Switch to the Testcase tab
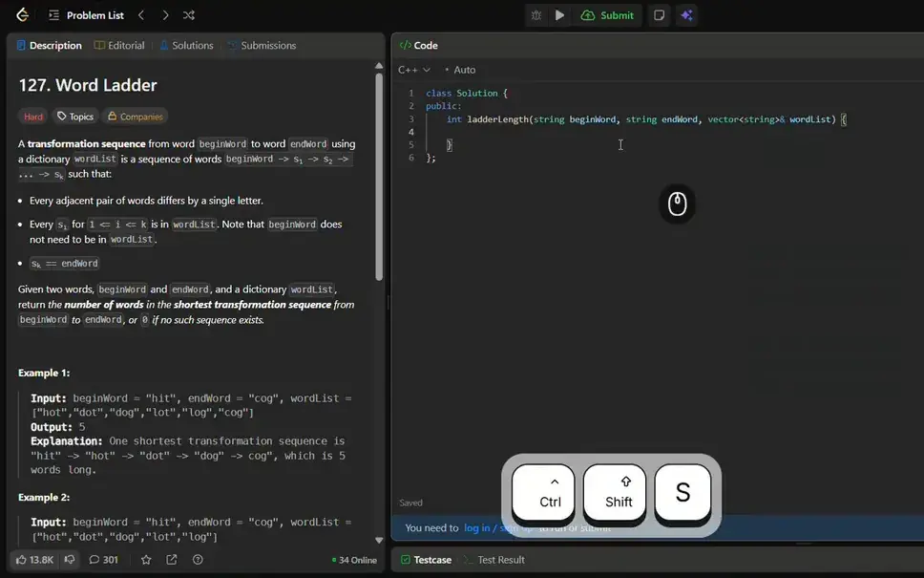The width and height of the screenshot is (924, 578). tap(426, 560)
